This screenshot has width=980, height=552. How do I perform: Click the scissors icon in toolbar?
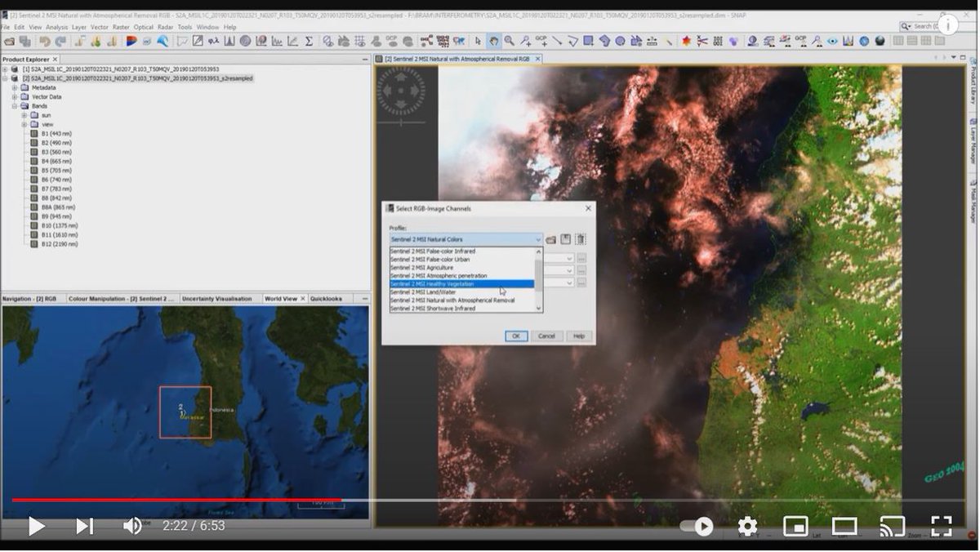[702, 41]
